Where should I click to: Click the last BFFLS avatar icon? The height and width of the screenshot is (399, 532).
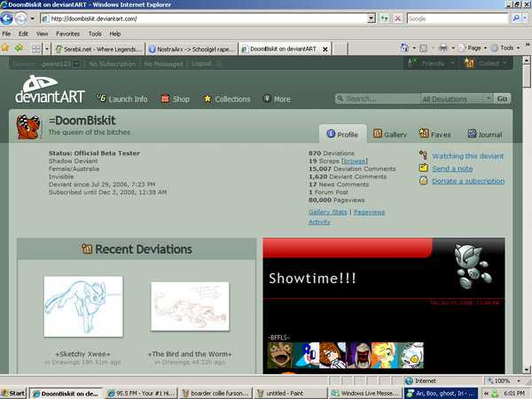(x=411, y=356)
